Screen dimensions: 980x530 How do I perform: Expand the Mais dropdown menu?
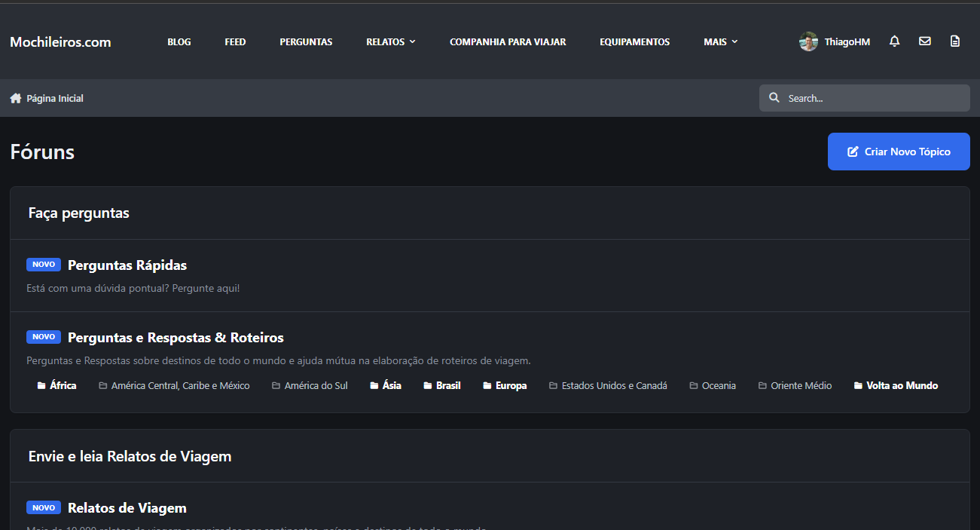(720, 42)
